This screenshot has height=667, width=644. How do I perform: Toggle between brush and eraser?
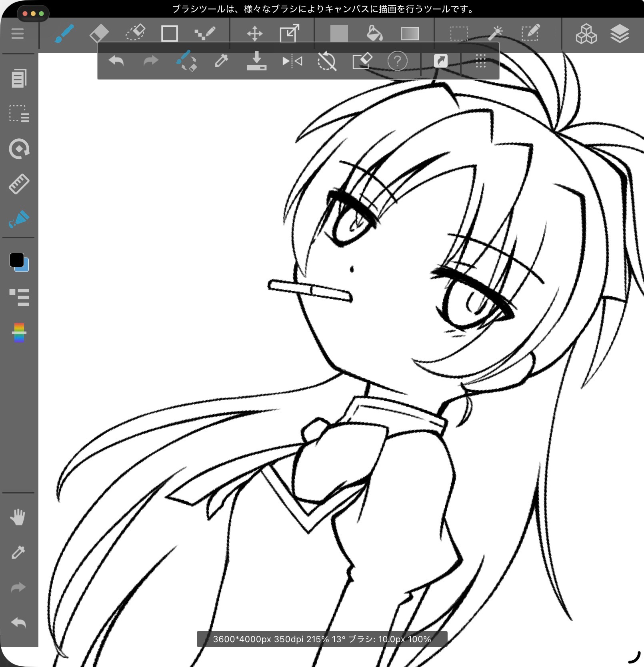pyautogui.click(x=186, y=61)
